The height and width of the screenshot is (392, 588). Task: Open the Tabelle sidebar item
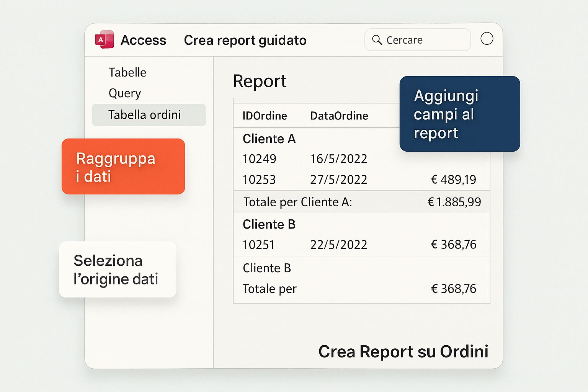[x=127, y=72]
